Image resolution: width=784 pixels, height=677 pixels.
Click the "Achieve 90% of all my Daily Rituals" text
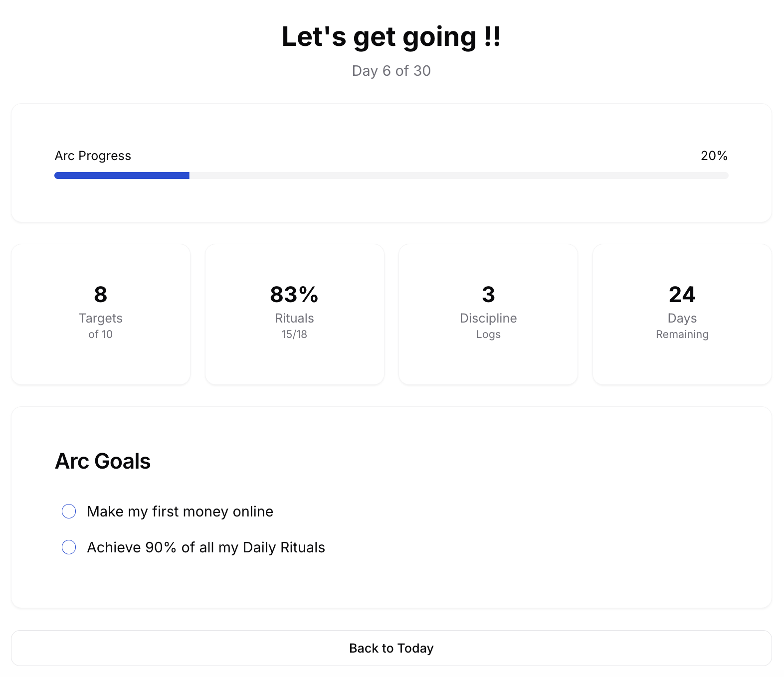206,547
